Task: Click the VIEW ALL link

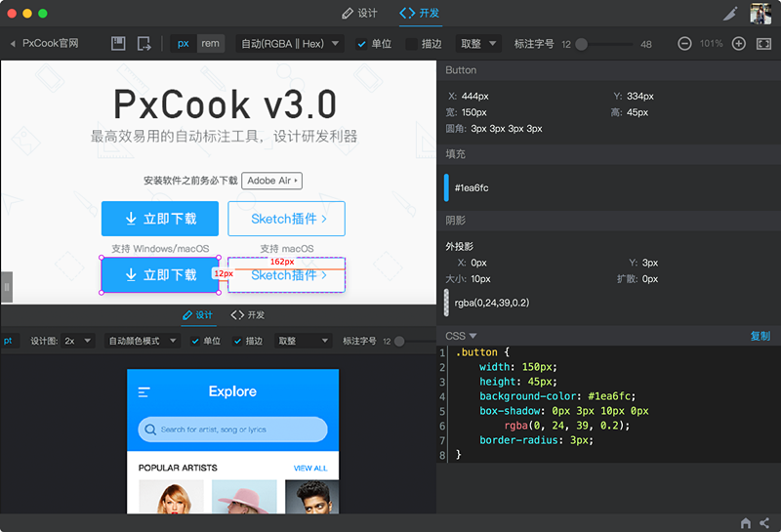Action: [x=310, y=469]
